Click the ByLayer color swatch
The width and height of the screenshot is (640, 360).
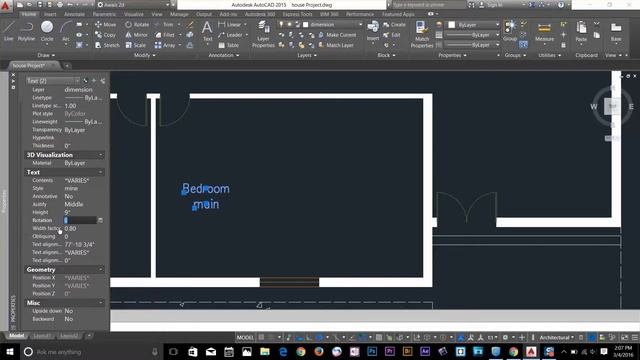[452, 25]
